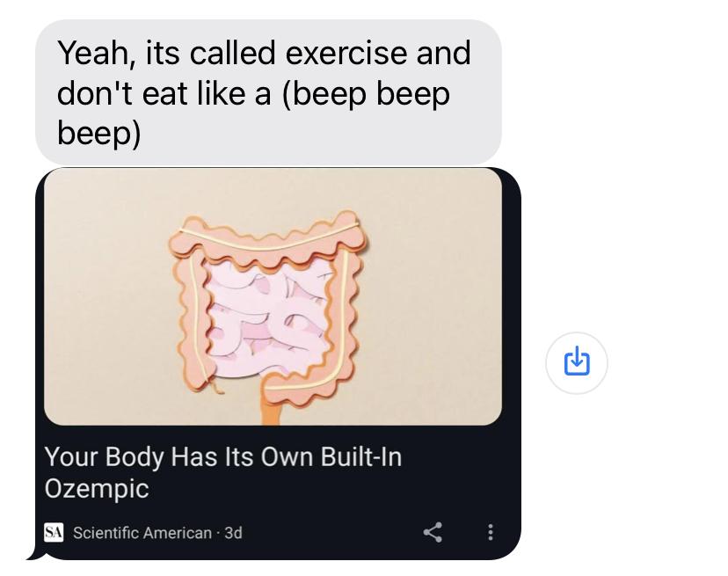The height and width of the screenshot is (576, 728).
Task: Click the word Ozempic in the headline
Action: tap(97, 489)
